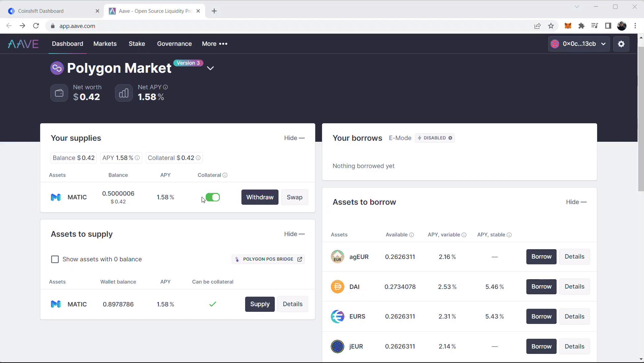Click E-Mode DISABLED setting badge
This screenshot has width=644, height=363.
coord(435,138)
